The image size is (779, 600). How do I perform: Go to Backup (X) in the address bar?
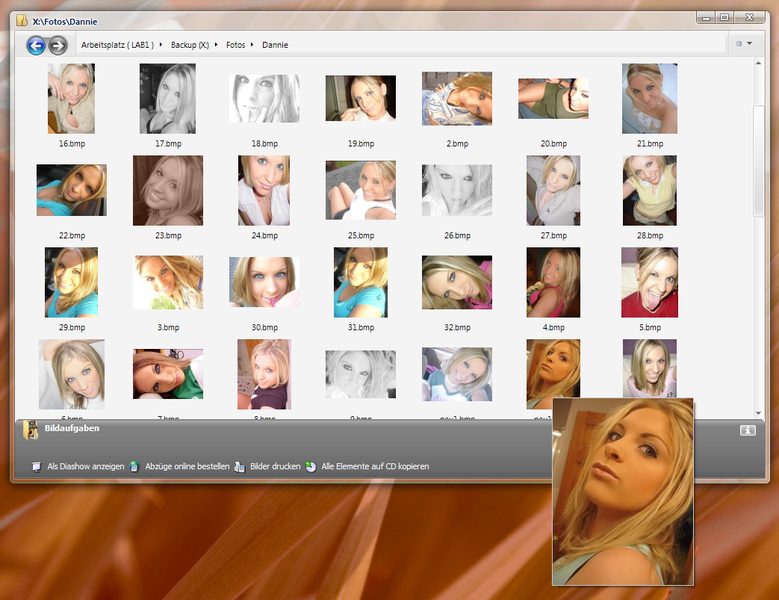[x=189, y=45]
